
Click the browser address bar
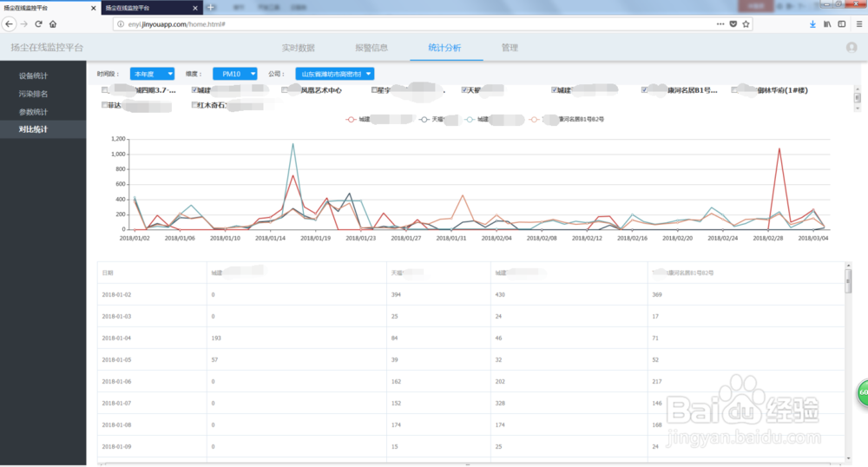tap(415, 23)
